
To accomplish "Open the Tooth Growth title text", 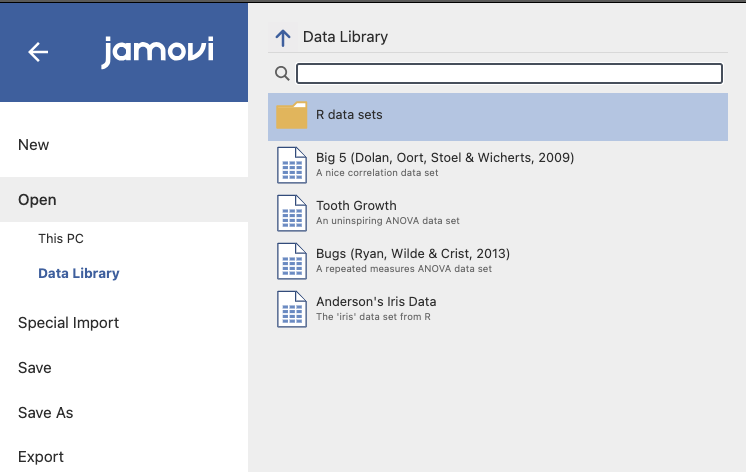I will click(x=356, y=206).
